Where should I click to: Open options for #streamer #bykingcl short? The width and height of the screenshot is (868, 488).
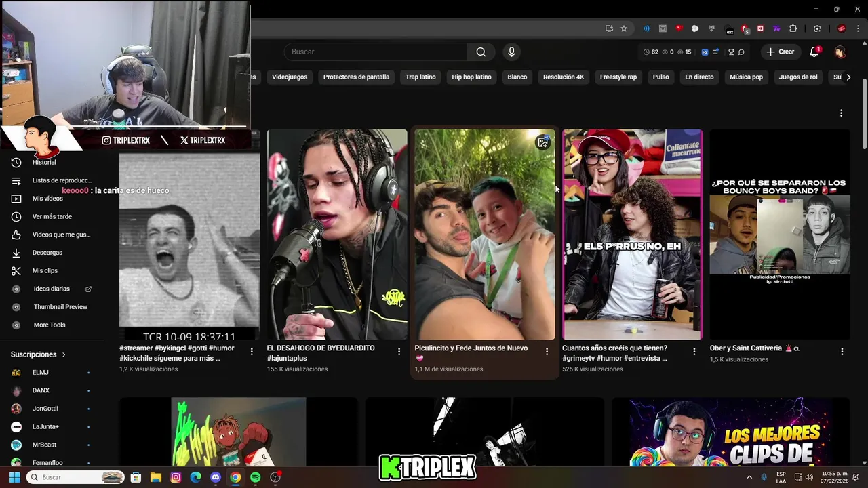[x=252, y=352]
